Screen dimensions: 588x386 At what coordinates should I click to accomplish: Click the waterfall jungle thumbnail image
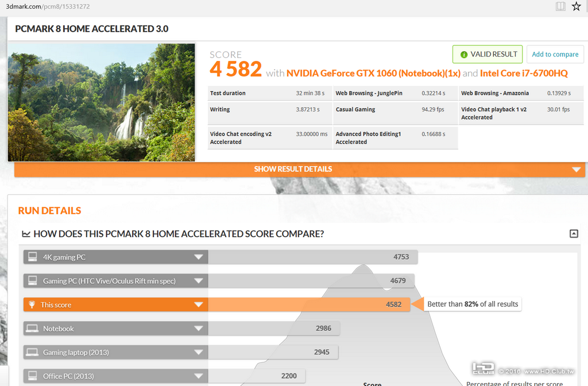(101, 102)
